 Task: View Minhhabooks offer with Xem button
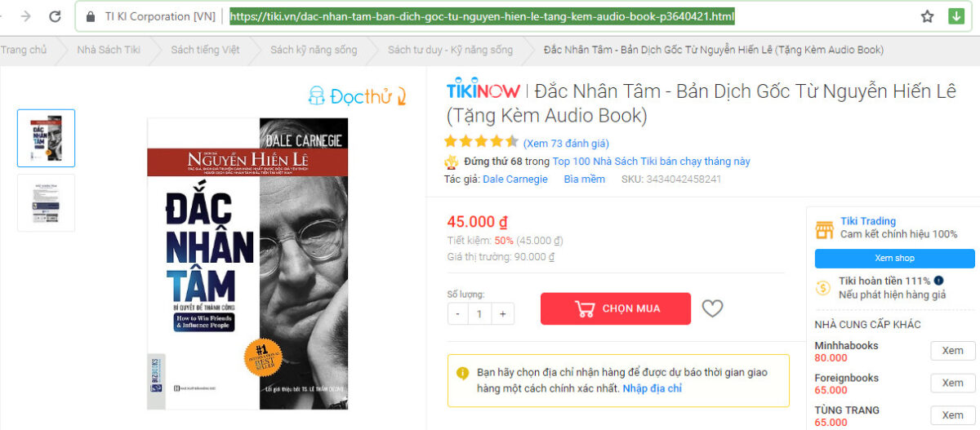[x=953, y=351]
